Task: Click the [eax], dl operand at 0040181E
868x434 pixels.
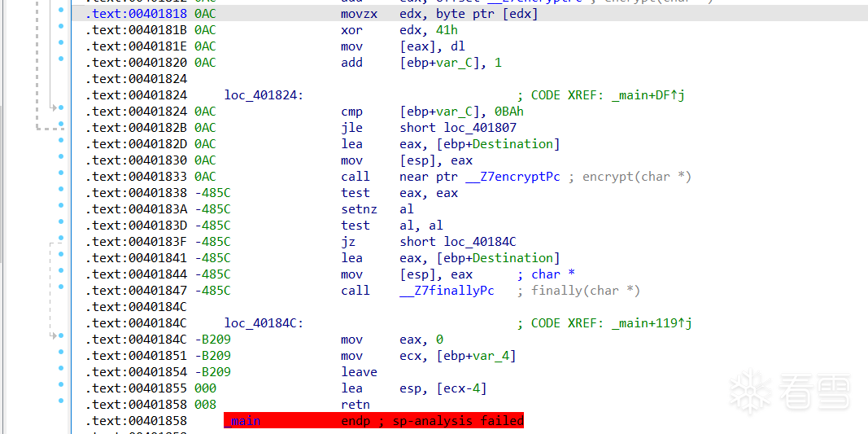Action: (432, 46)
